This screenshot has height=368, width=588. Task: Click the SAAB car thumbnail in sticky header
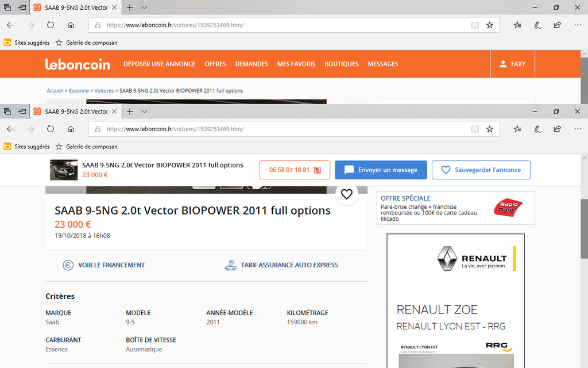64,170
